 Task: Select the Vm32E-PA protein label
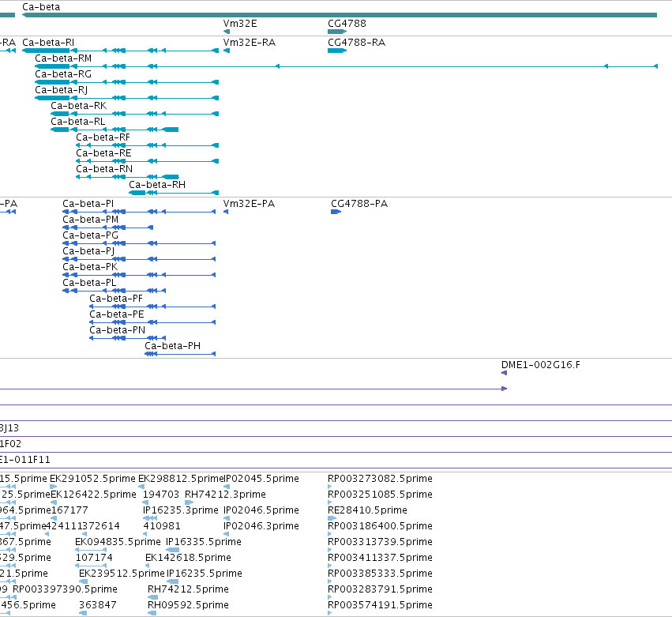249,204
